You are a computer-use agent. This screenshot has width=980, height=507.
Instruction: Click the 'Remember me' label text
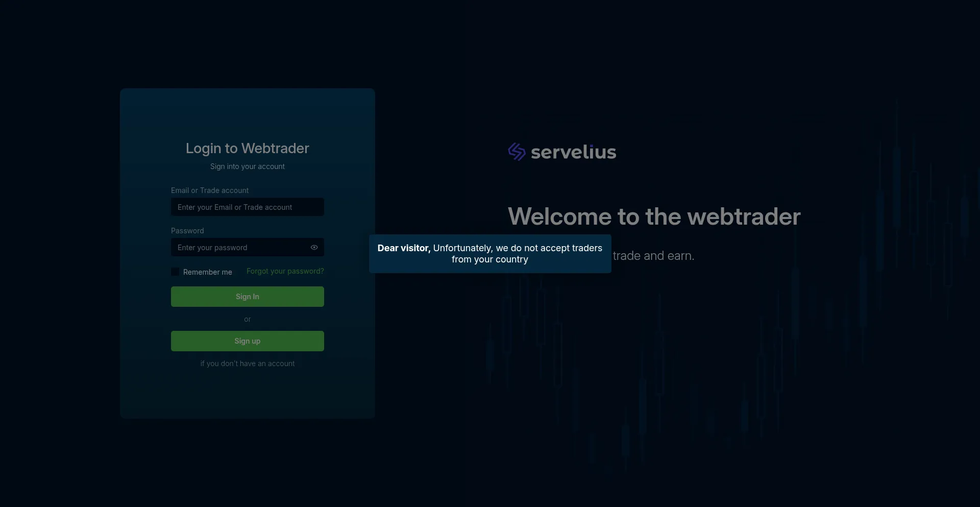207,272
